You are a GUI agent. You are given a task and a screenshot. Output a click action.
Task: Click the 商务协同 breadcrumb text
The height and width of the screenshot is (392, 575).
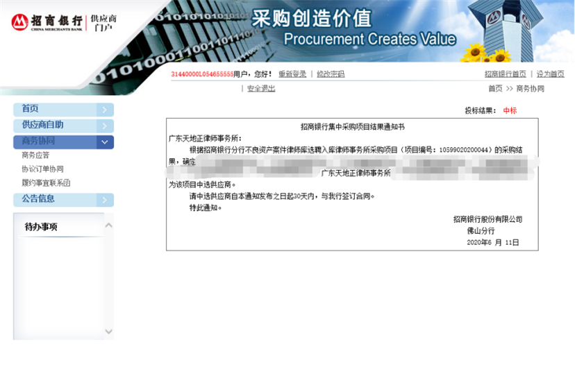[531, 89]
